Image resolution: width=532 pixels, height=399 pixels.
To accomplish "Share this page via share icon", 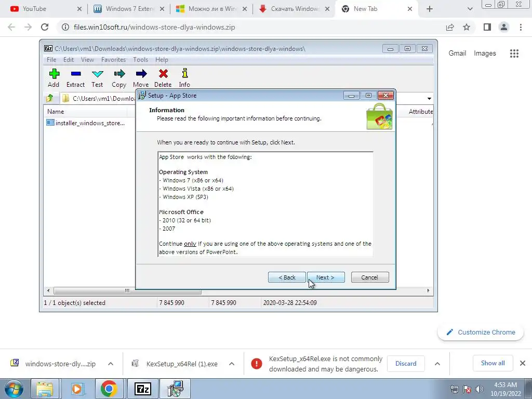I will click(450, 27).
